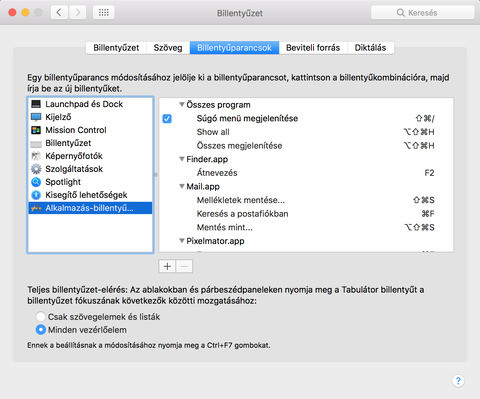Add a new shortcut with plus button
Screen dimensions: 480x399
[167, 266]
